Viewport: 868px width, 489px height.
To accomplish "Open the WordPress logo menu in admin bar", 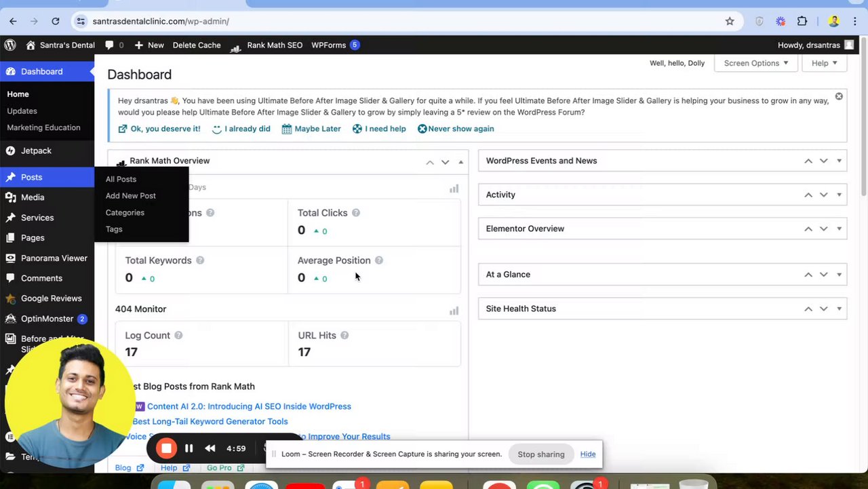I will click(10, 45).
